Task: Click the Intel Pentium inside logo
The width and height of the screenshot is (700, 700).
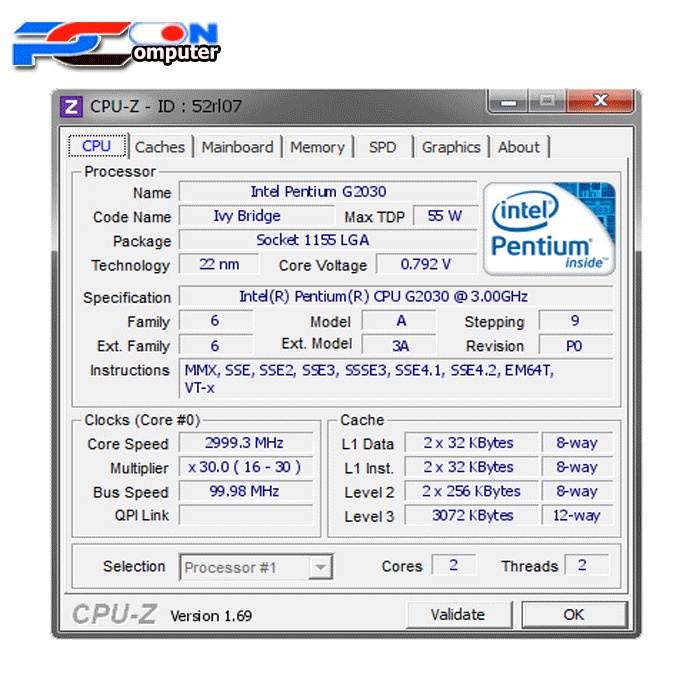Action: 550,229
